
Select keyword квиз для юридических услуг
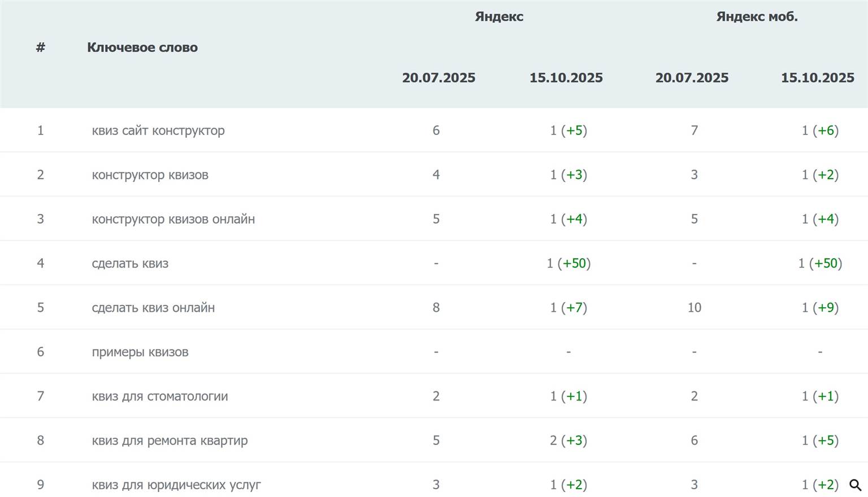(x=176, y=485)
